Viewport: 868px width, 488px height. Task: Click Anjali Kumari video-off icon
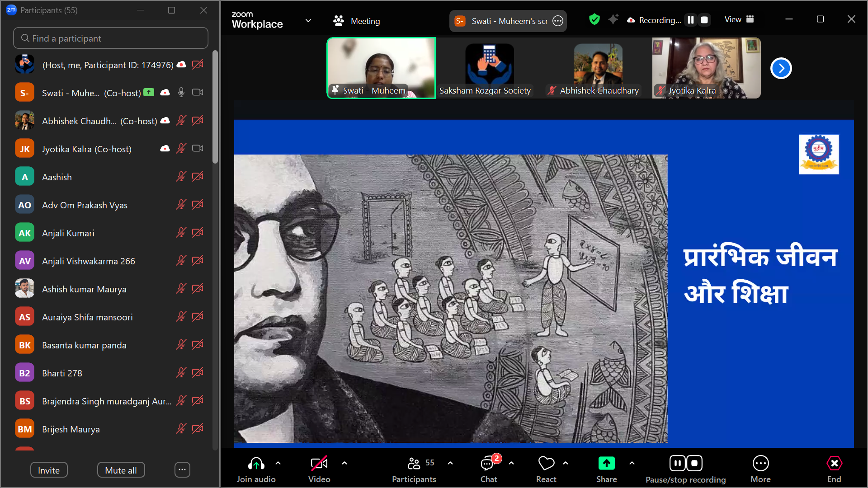198,233
